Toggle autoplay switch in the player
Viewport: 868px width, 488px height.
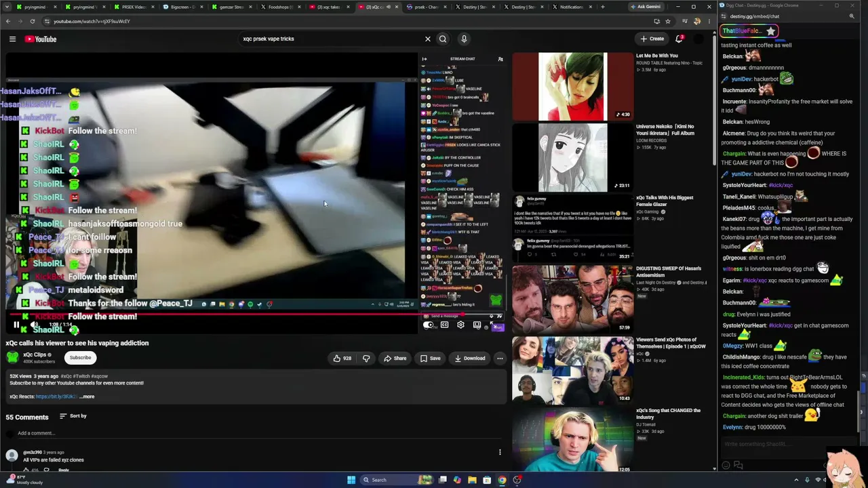[428, 325]
